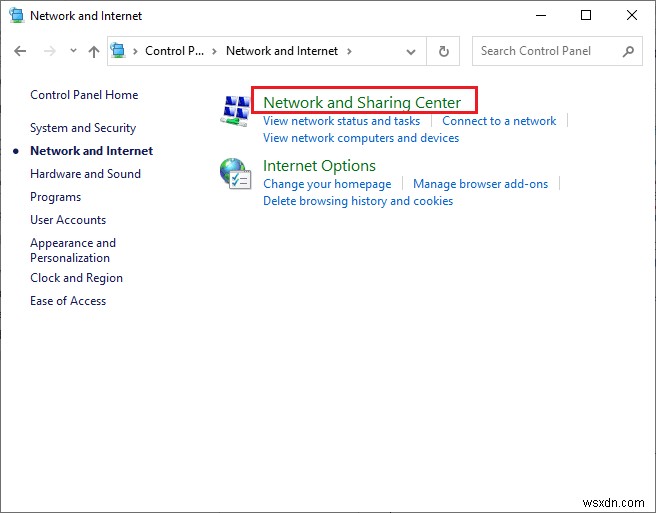Maximize the Network and Internet window
The height and width of the screenshot is (513, 656).
586,15
